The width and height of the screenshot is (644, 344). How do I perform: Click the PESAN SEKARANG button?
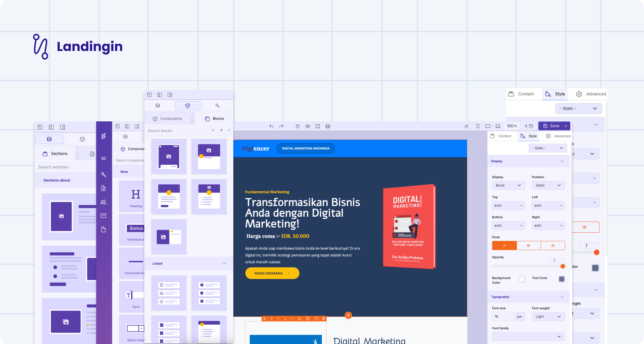(272, 273)
